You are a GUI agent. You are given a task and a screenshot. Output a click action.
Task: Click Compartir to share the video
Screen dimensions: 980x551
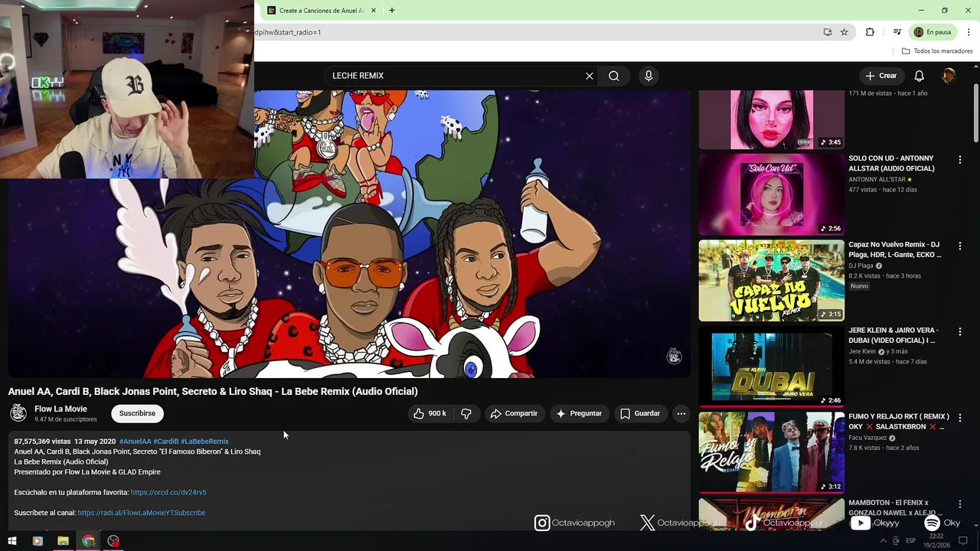point(514,413)
